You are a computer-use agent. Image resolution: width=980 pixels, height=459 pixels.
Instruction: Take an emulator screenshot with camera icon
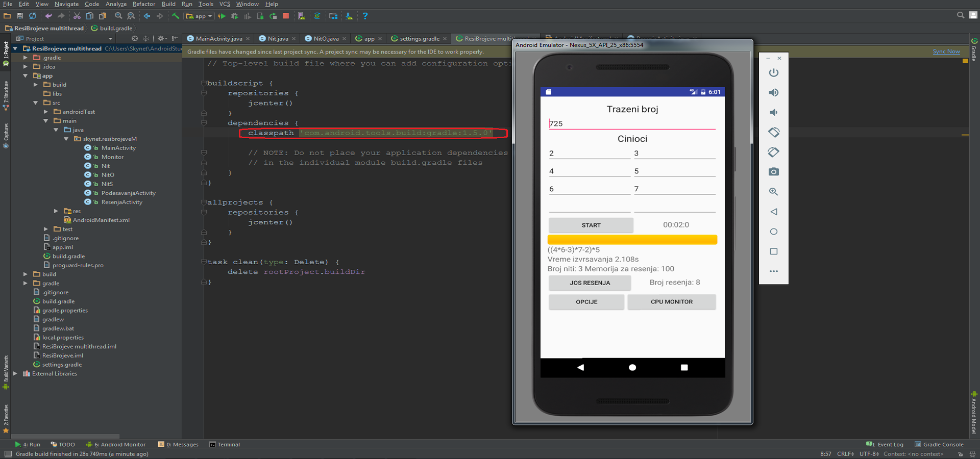click(x=773, y=172)
